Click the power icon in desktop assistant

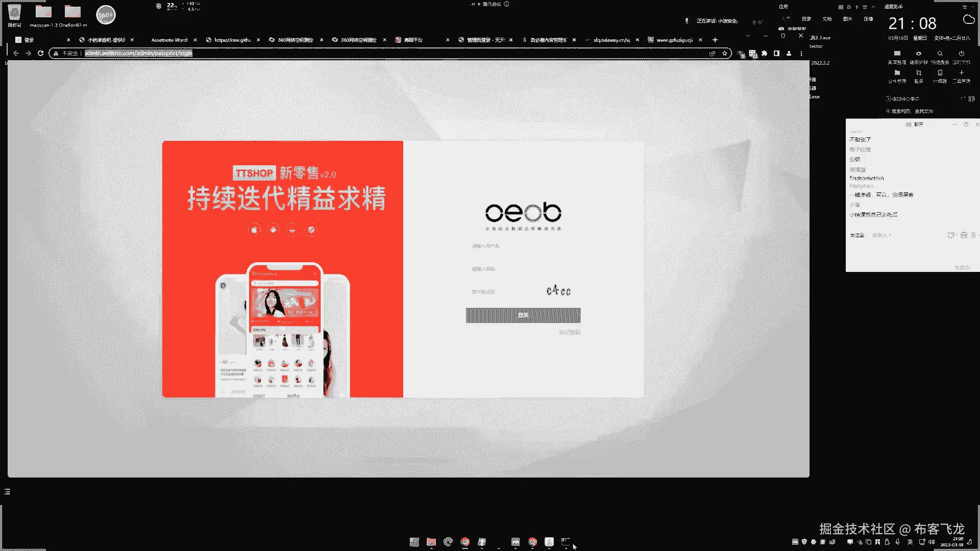coord(961,54)
